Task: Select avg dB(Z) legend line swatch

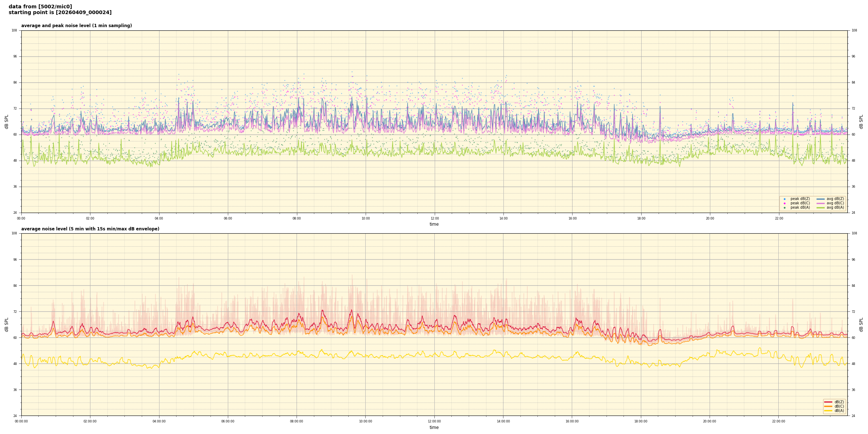Action: (820, 199)
